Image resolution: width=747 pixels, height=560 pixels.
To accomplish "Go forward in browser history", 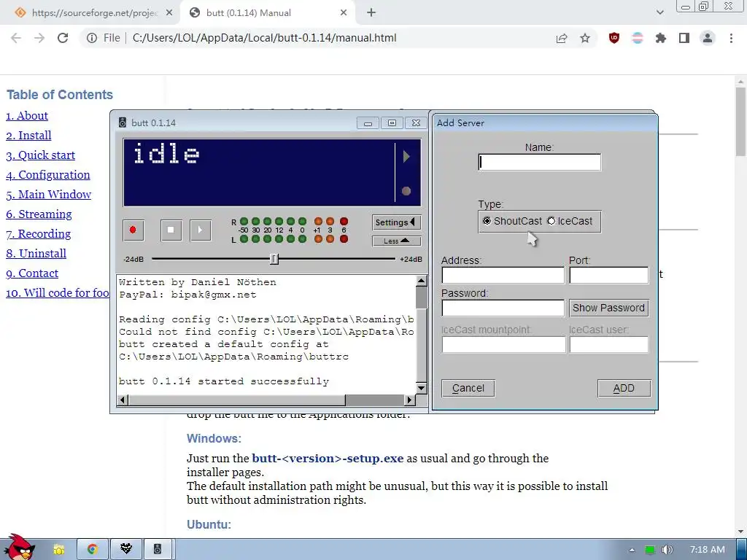I will (x=39, y=38).
